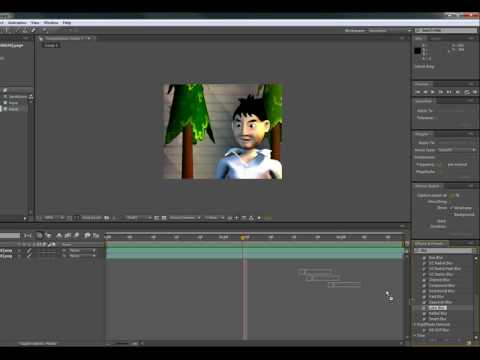This screenshot has width=480, height=360.
Task: Select Directional Blur effect
Action: coord(441,291)
